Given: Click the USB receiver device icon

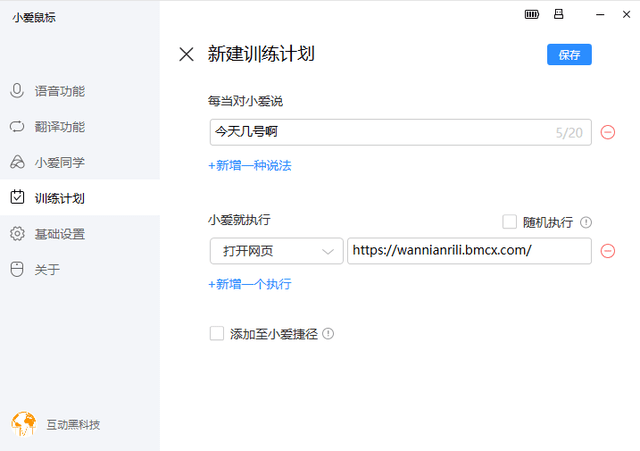Looking at the screenshot, I should pyautogui.click(x=558, y=14).
